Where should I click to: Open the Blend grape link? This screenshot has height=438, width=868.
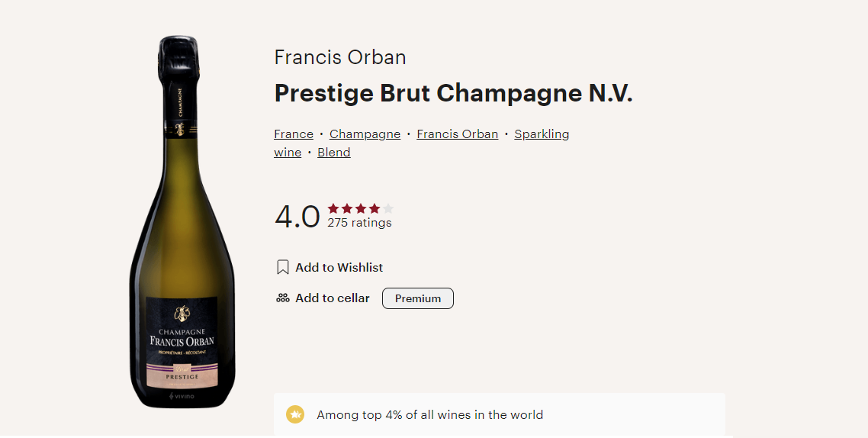(x=334, y=153)
